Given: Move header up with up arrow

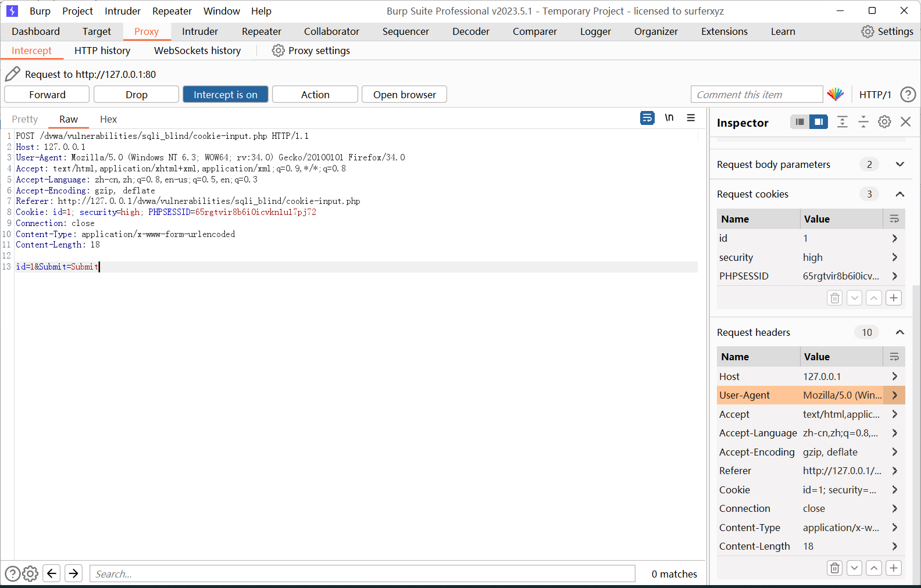Looking at the screenshot, I should coord(874,568).
